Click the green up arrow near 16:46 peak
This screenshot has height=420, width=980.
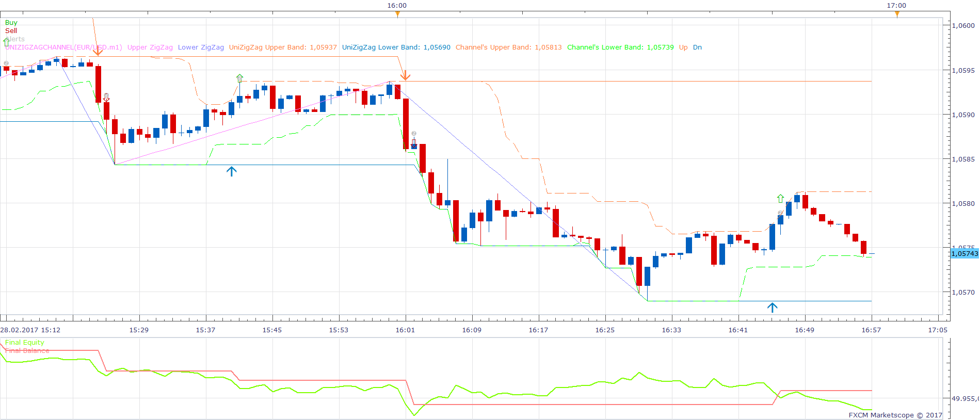[781, 199]
